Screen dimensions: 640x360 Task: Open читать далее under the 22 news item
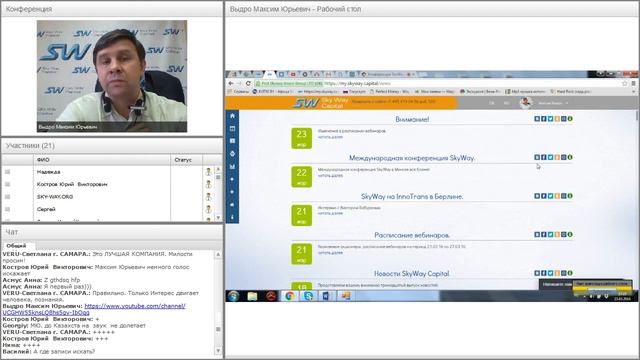point(330,176)
